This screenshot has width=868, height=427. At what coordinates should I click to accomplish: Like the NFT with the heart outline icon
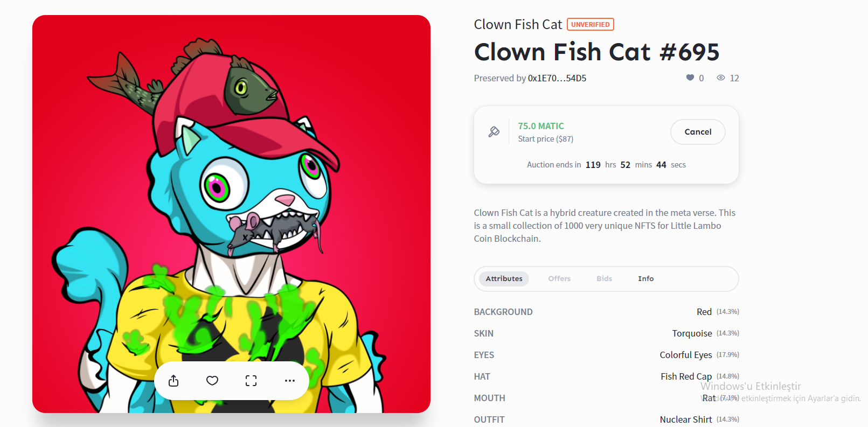(212, 381)
